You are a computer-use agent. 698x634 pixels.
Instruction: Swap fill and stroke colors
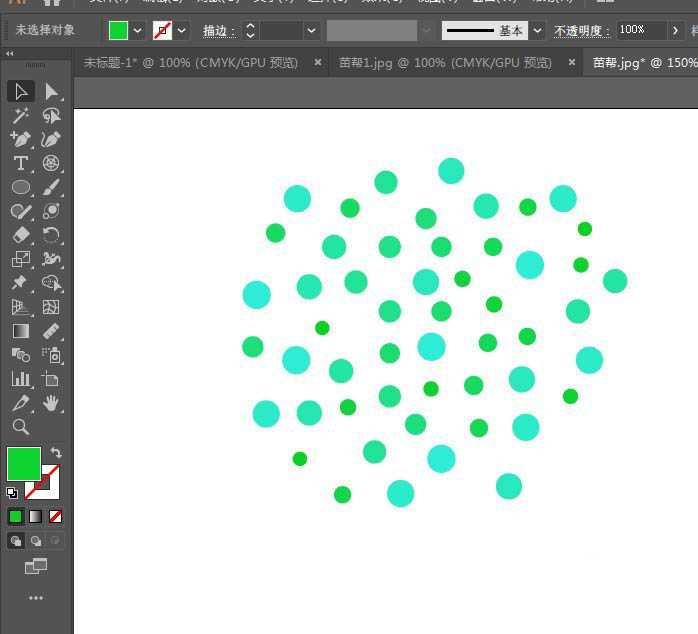pos(56,453)
